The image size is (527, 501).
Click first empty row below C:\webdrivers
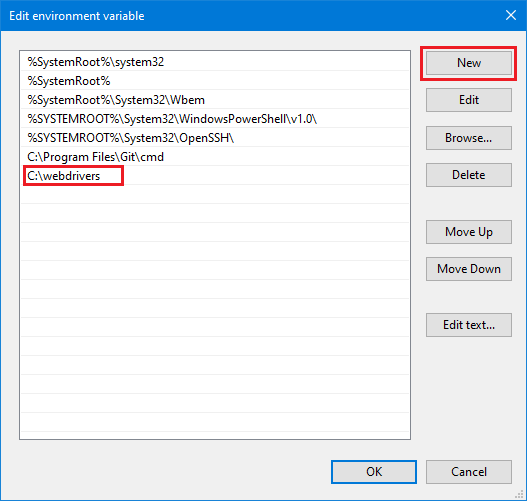215,194
